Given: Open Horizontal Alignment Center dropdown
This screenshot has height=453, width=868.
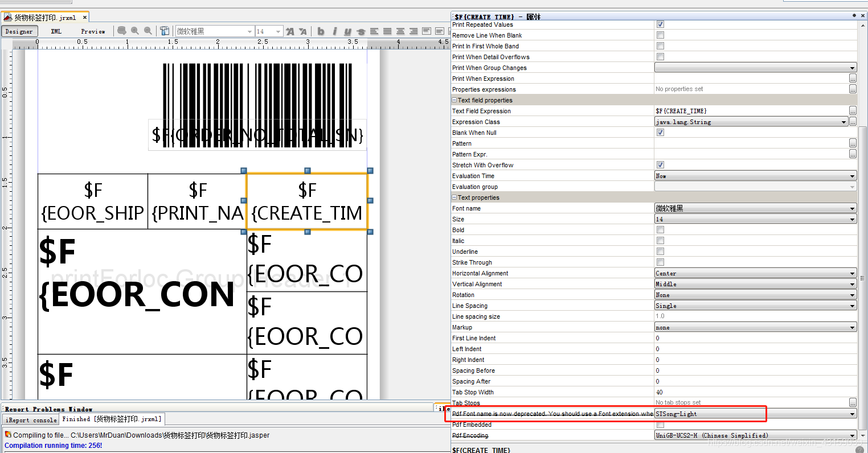Looking at the screenshot, I should pyautogui.click(x=755, y=273).
